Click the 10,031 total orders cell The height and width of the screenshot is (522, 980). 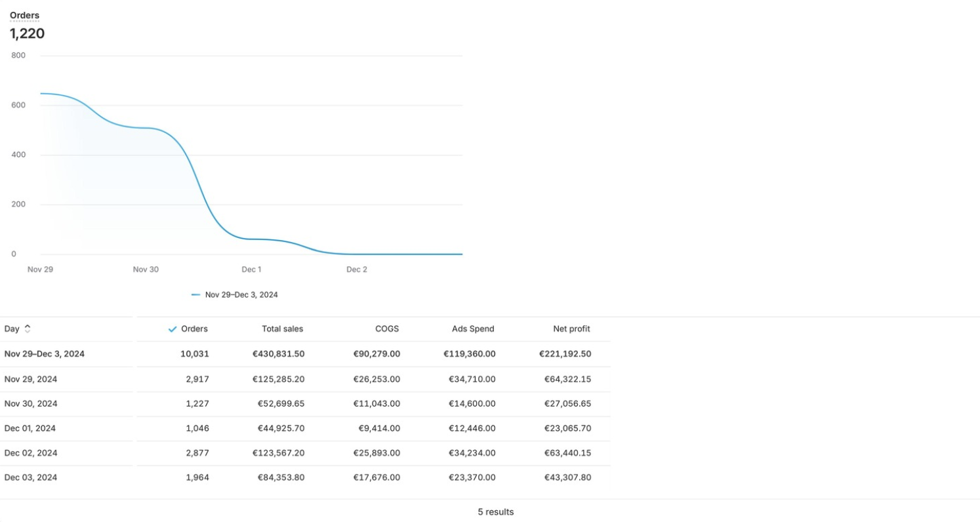(195, 354)
